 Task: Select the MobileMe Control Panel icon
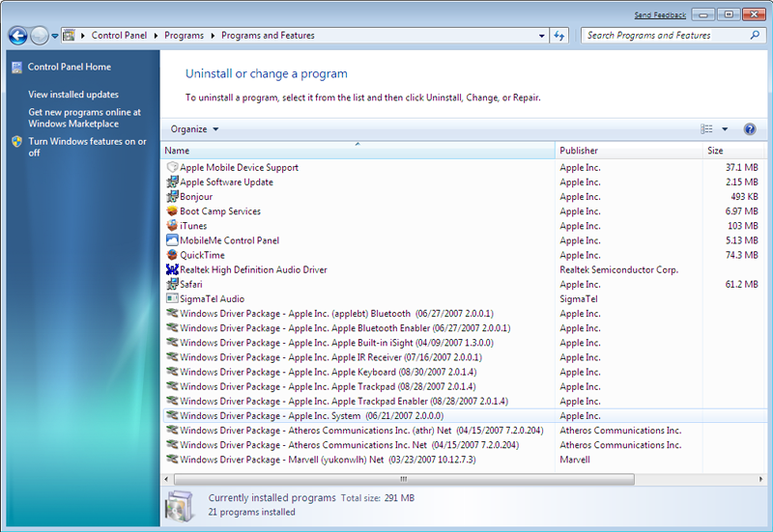172,240
